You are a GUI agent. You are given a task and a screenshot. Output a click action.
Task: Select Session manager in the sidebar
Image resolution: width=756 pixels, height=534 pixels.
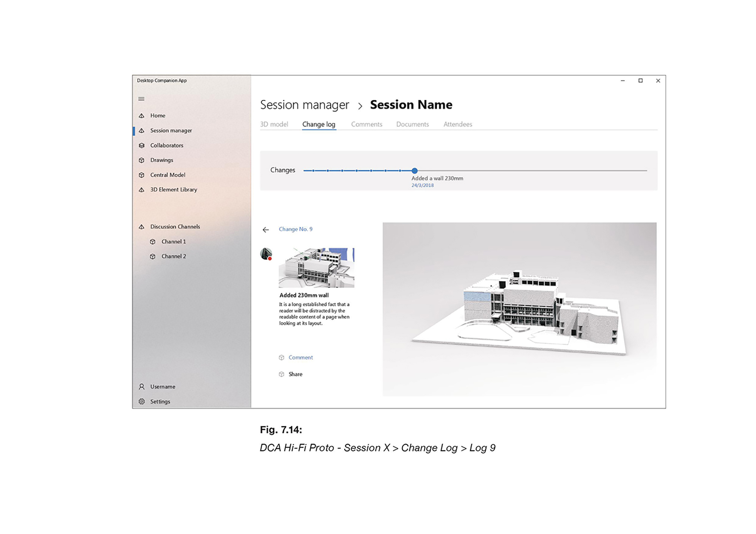[171, 131]
